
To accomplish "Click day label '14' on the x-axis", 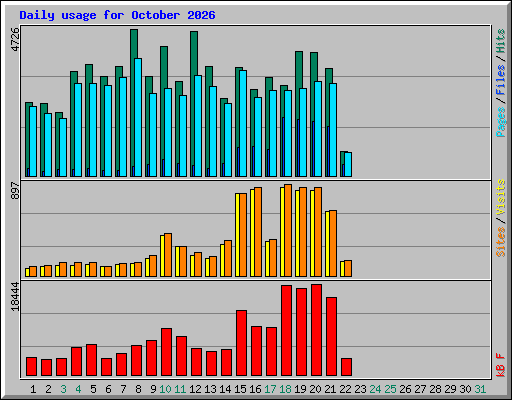I will (225, 389).
